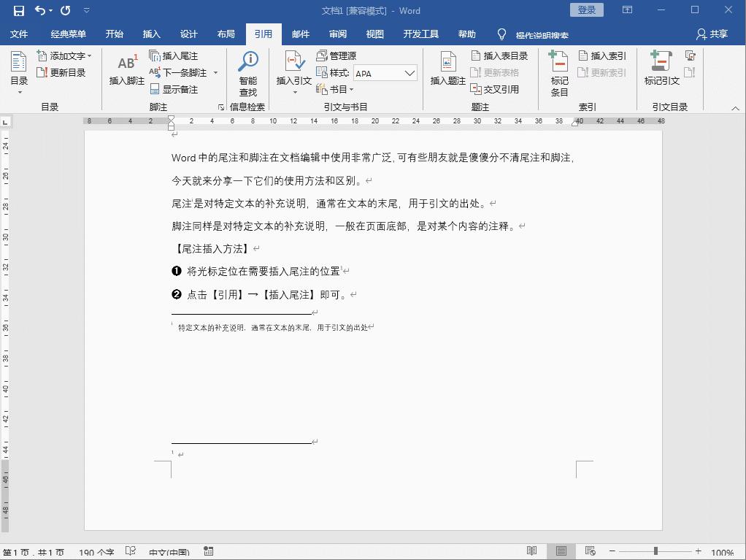
Task: Open the Quick Access Toolbar customize arrow
Action: tap(87, 10)
